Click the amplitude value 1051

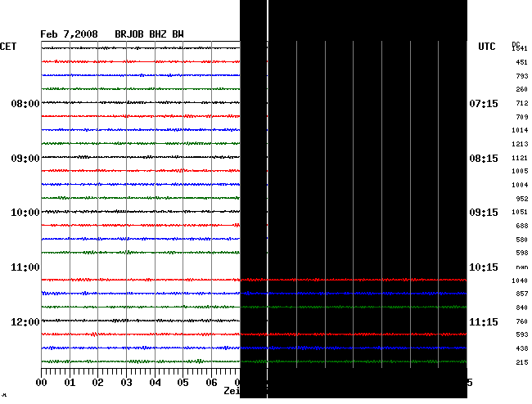click(x=520, y=212)
